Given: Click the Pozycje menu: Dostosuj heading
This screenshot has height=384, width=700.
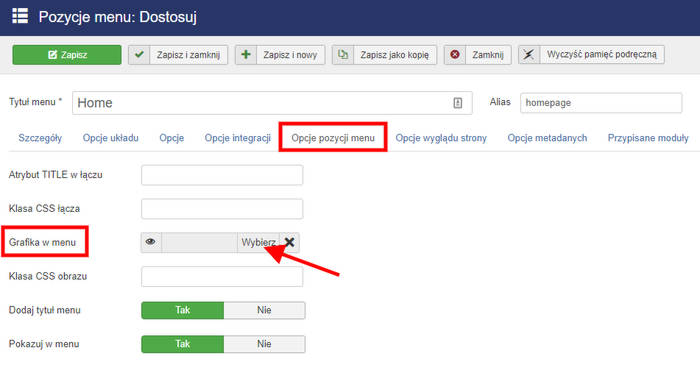Looking at the screenshot, I should [117, 17].
